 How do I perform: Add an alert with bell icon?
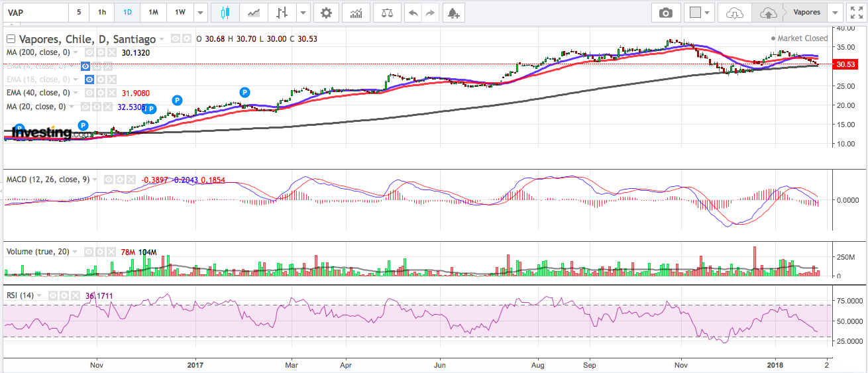(x=453, y=13)
